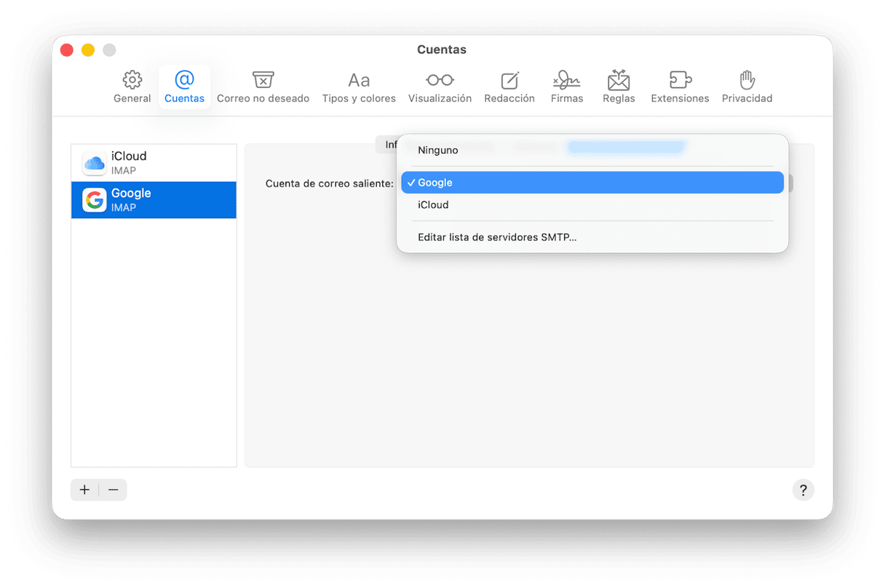Open Redacción compose icon
The height and width of the screenshot is (588, 885).
[x=509, y=80]
